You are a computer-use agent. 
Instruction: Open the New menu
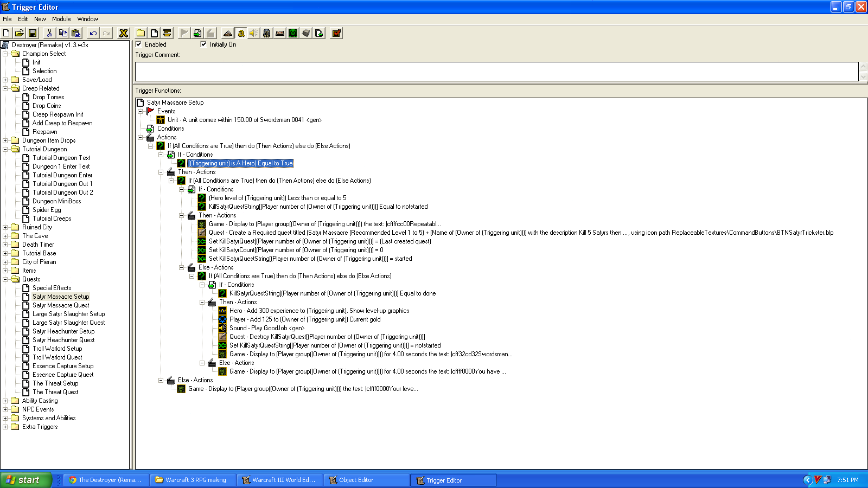[x=40, y=19]
